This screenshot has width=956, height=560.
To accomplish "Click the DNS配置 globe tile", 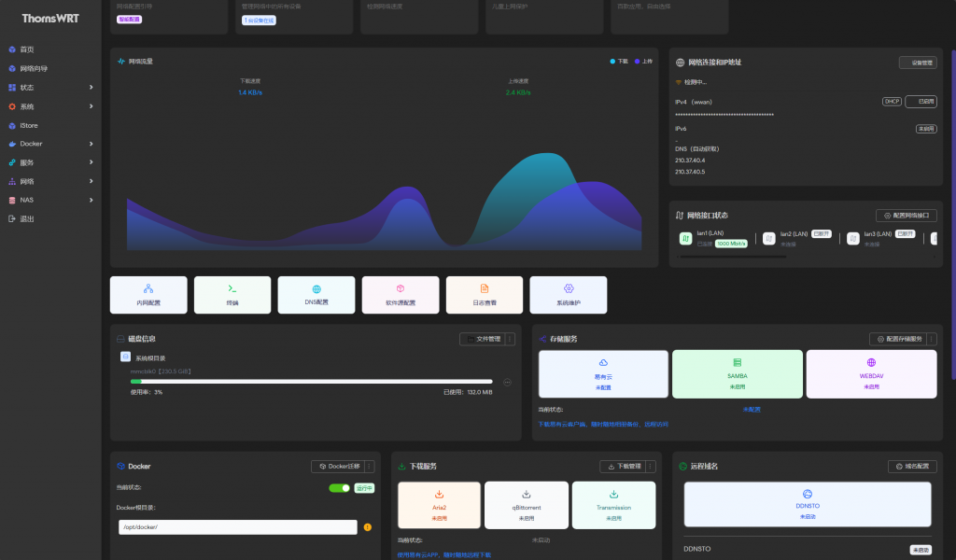I will point(316,294).
